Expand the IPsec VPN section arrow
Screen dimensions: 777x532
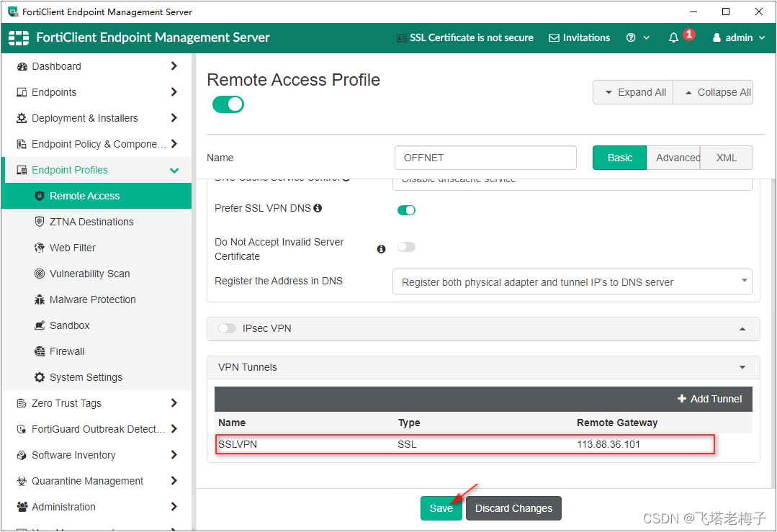pyautogui.click(x=742, y=329)
